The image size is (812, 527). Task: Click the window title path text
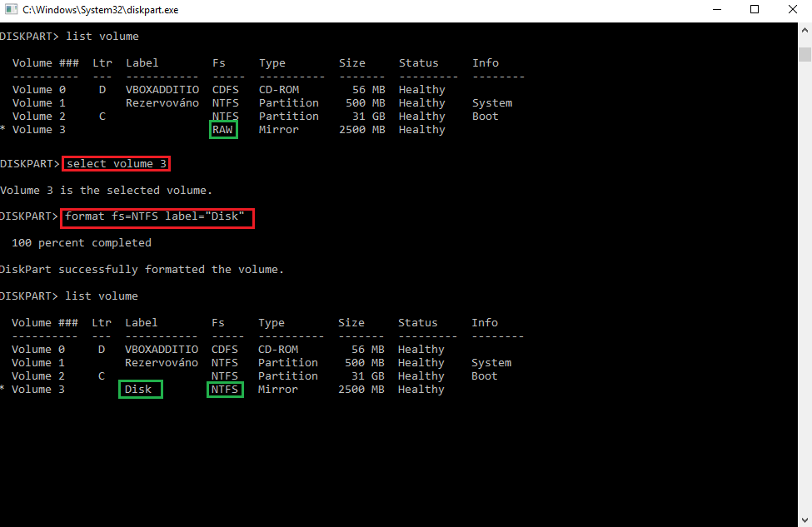pos(100,10)
